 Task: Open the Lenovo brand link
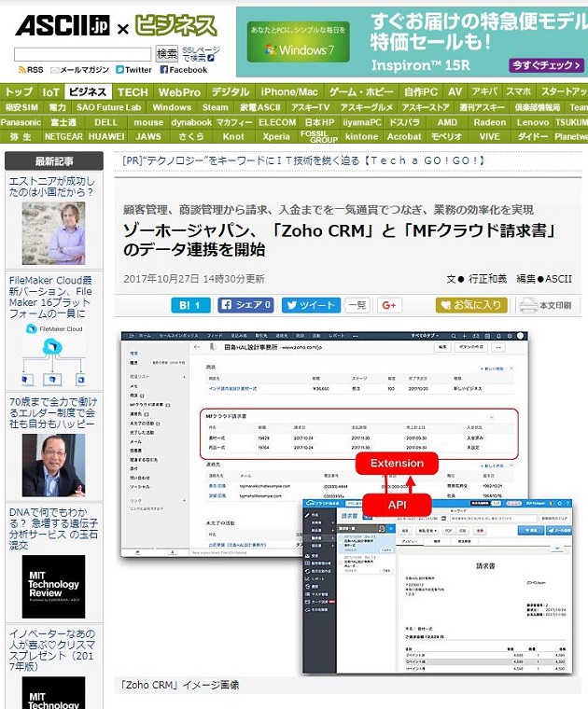click(533, 122)
